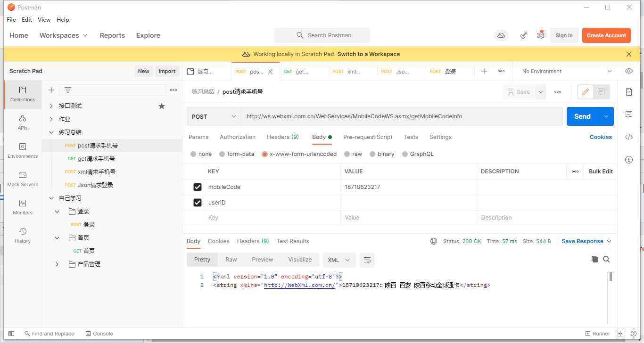Select the none body type radio button
Screen dimensions: 644x343
[193, 154]
